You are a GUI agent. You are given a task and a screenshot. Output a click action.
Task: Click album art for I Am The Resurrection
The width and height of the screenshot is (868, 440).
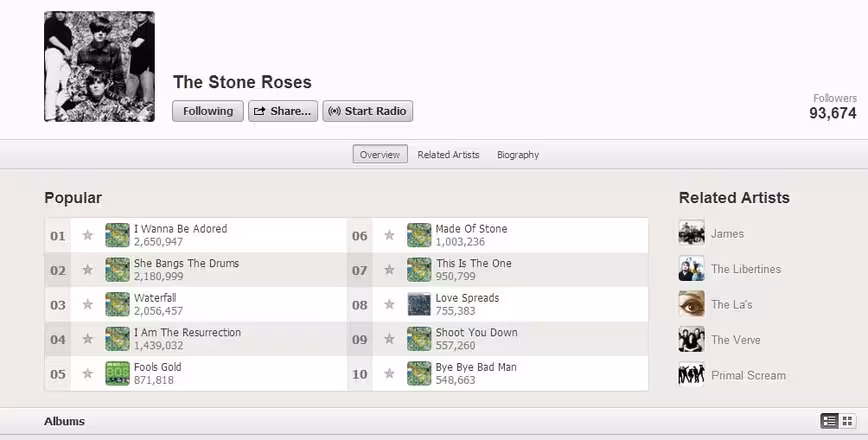[117, 339]
